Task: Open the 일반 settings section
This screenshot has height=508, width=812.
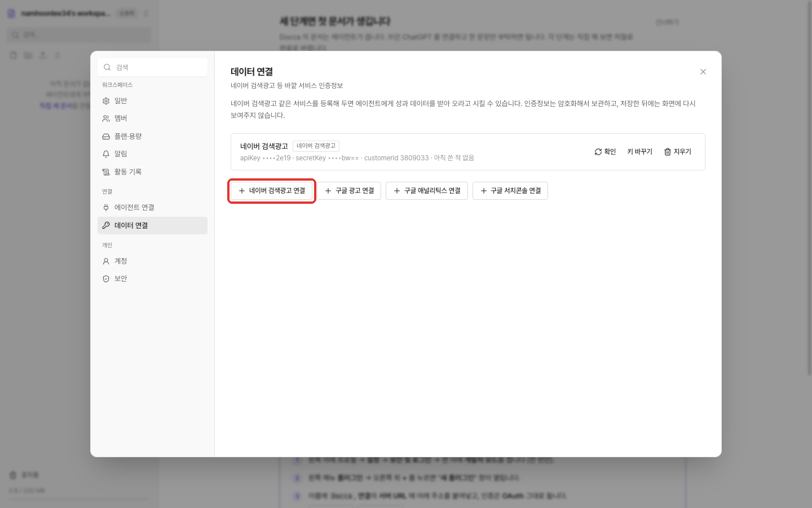Action: click(152, 100)
